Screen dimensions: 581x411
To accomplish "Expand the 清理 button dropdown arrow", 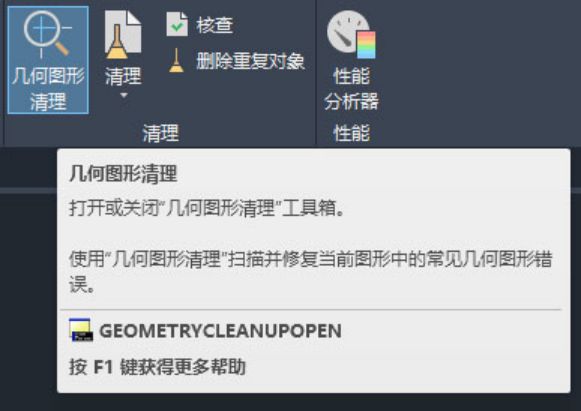I will [124, 95].
